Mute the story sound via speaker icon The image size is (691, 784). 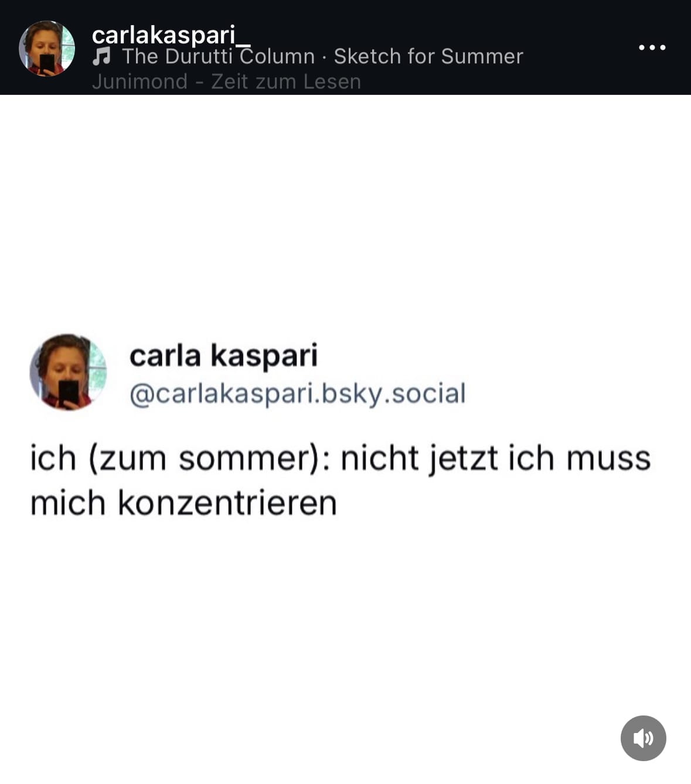643,738
